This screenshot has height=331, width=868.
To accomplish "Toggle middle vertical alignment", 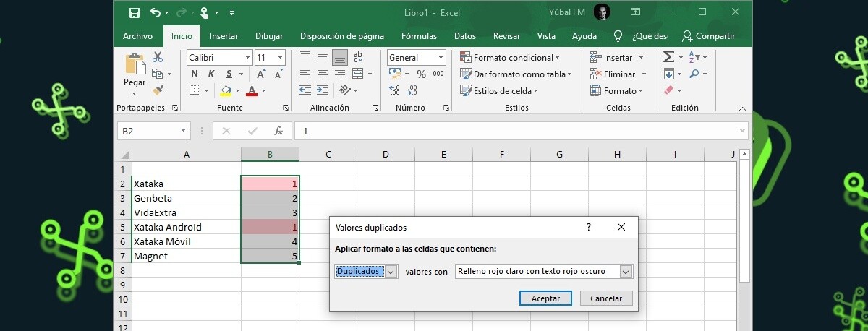I will pos(322,57).
